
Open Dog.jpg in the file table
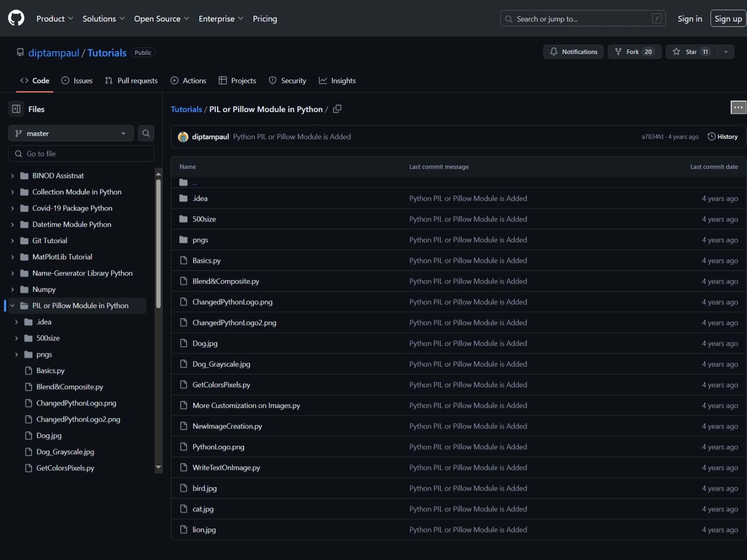pyautogui.click(x=205, y=343)
